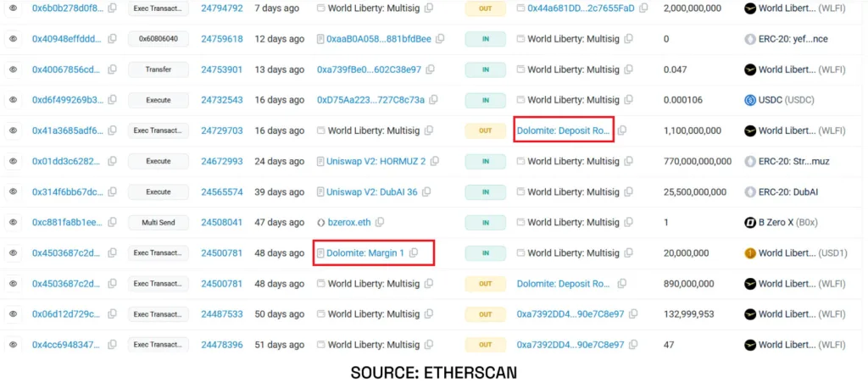
Task: Open the 0x4cc6948347 transaction link
Action: [x=66, y=344]
